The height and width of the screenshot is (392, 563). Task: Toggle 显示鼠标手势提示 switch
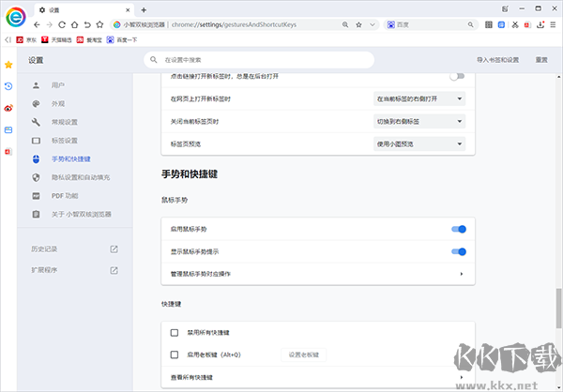[x=459, y=251]
